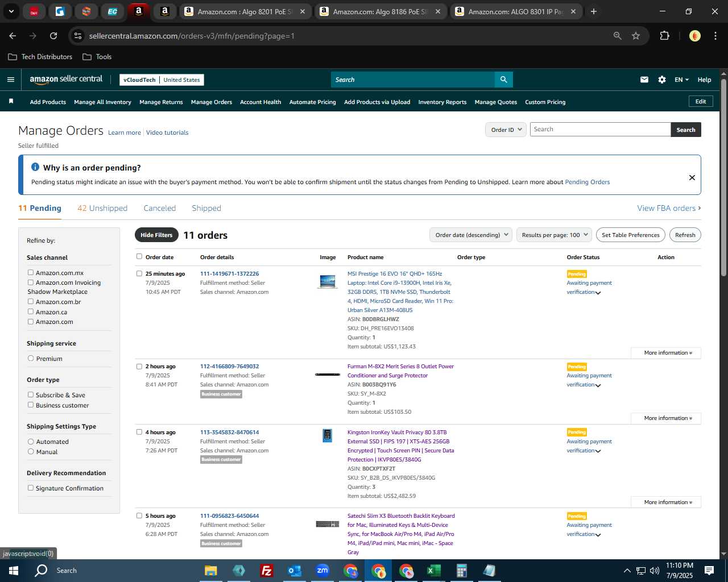Viewport: 728px width, 582px height.
Task: Toggle the select-all orders checkbox
Action: [139, 256]
